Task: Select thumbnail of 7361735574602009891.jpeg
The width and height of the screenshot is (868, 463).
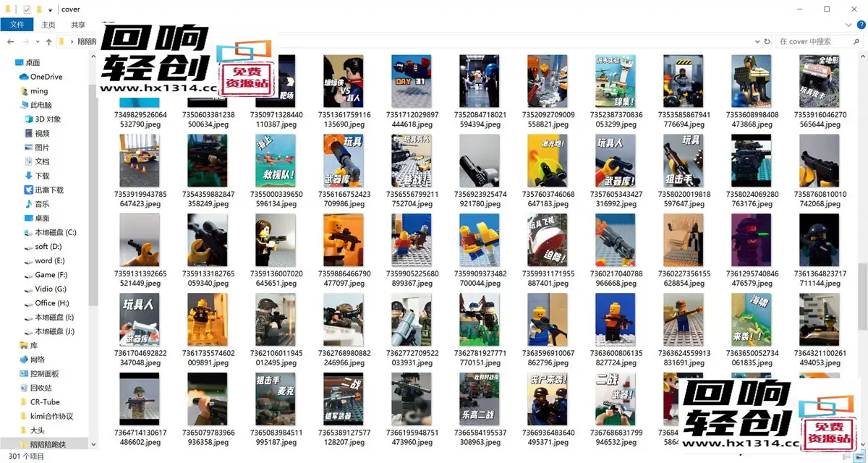Action: (208, 320)
